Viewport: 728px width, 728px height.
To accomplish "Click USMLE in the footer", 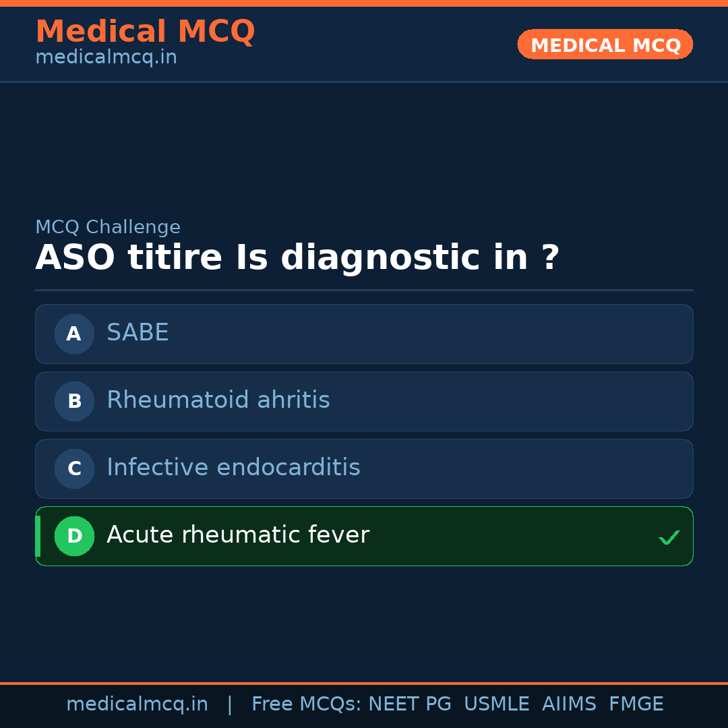I will click(x=496, y=704).
